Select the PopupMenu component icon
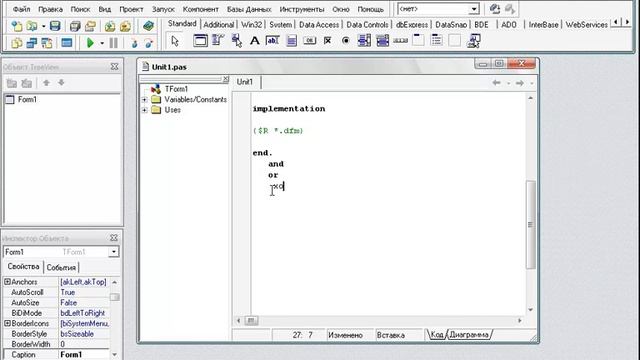This screenshot has height=360, width=640. (x=236, y=40)
